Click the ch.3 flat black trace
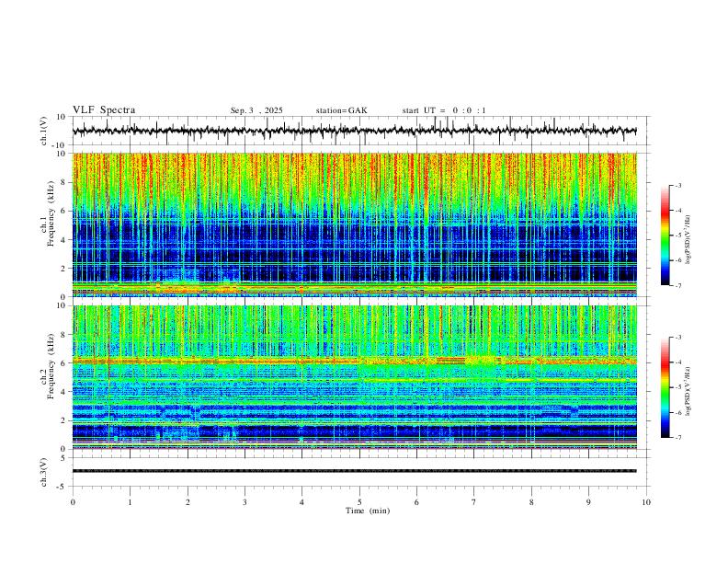The image size is (728, 563). [354, 471]
